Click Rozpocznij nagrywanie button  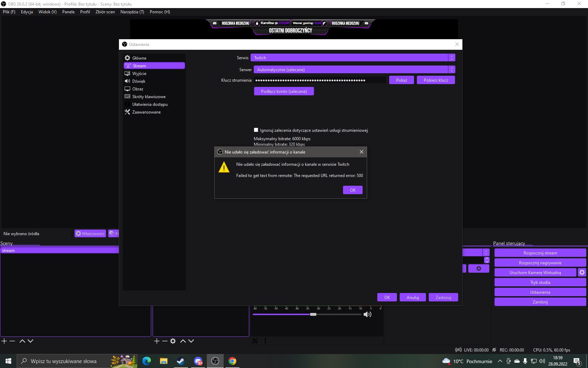pyautogui.click(x=540, y=263)
